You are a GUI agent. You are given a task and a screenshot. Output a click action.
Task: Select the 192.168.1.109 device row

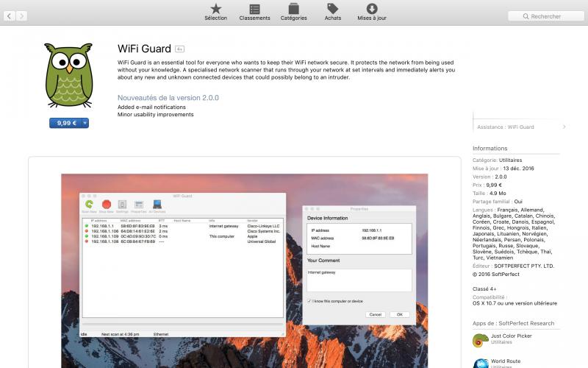tap(182, 236)
